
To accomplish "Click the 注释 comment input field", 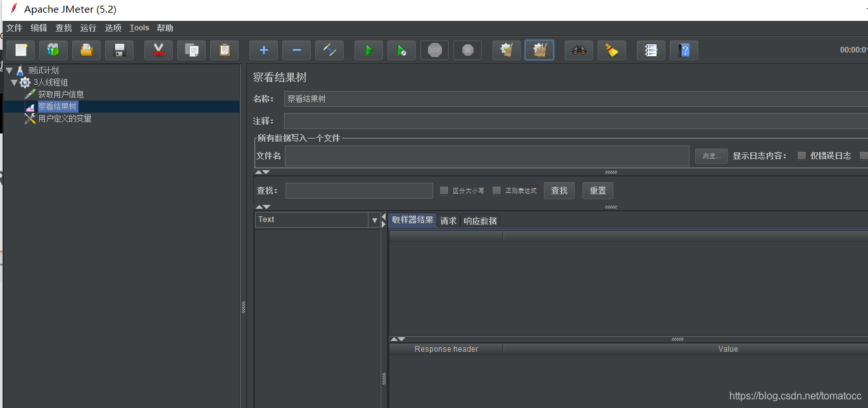I will point(576,121).
